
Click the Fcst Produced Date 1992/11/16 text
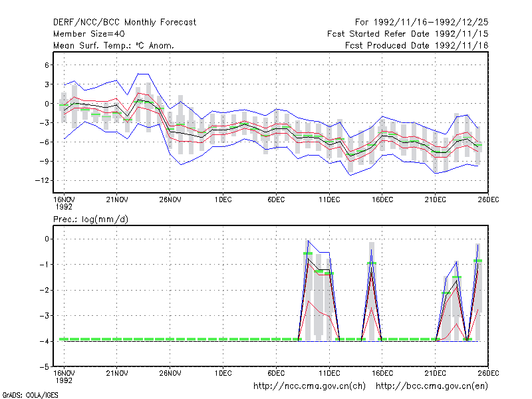click(417, 45)
